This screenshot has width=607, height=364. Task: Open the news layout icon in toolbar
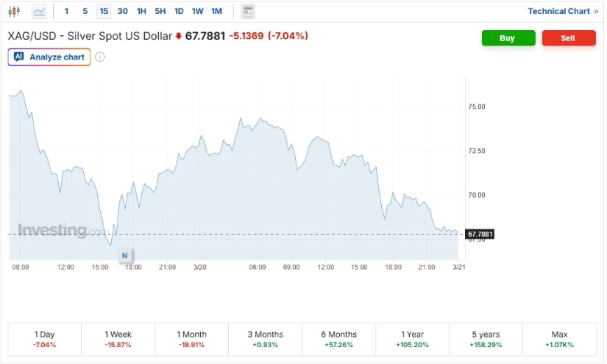pos(248,11)
